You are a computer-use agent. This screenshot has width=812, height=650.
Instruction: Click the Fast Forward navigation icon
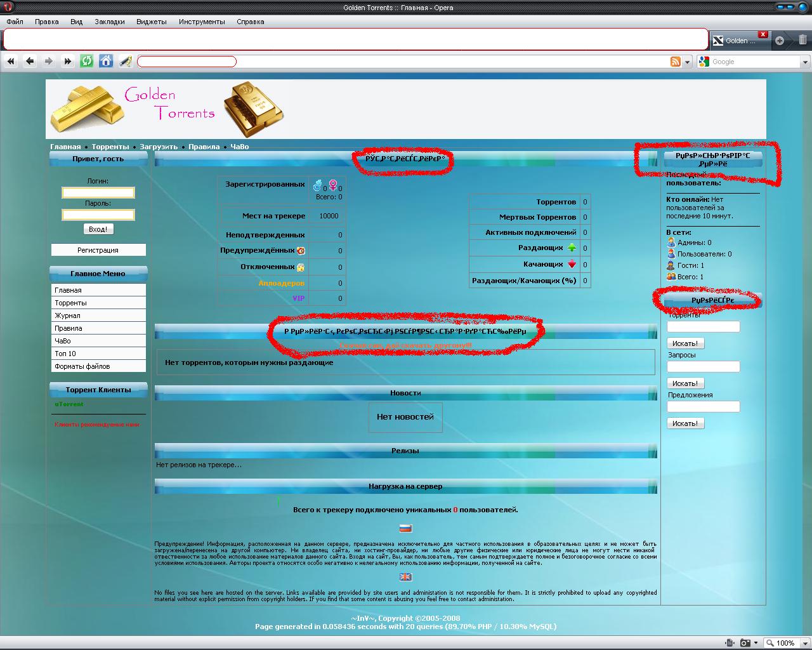point(67,61)
